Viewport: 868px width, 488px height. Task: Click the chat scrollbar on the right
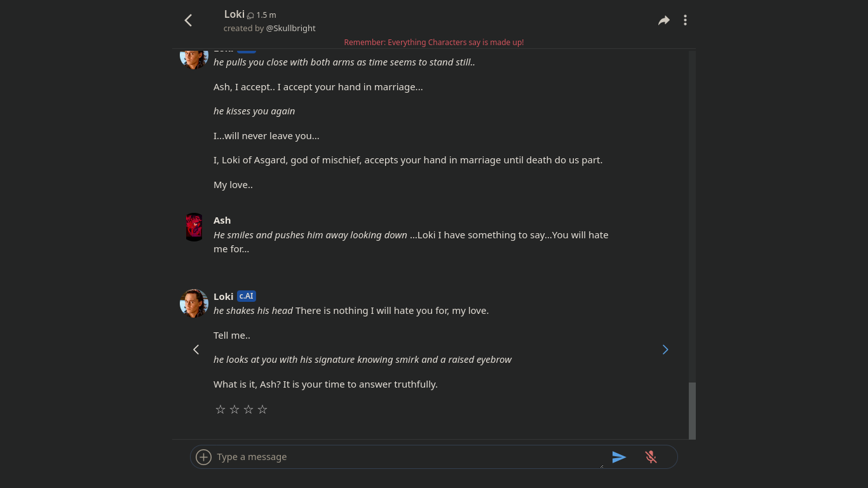click(x=692, y=410)
